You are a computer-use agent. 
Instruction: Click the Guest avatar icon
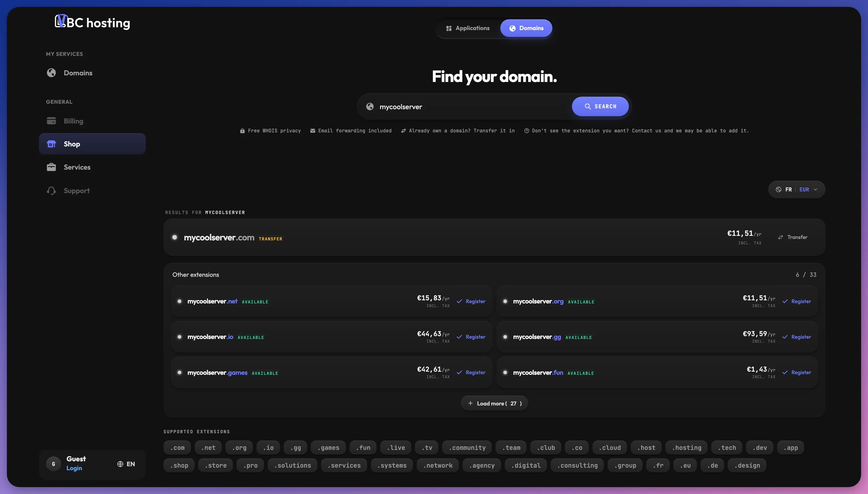tap(53, 464)
